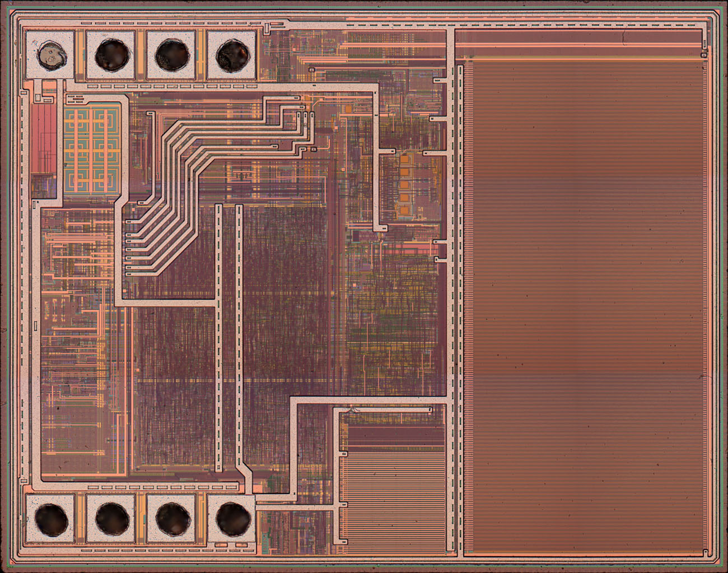Select the third bond pad in top row

(171, 55)
